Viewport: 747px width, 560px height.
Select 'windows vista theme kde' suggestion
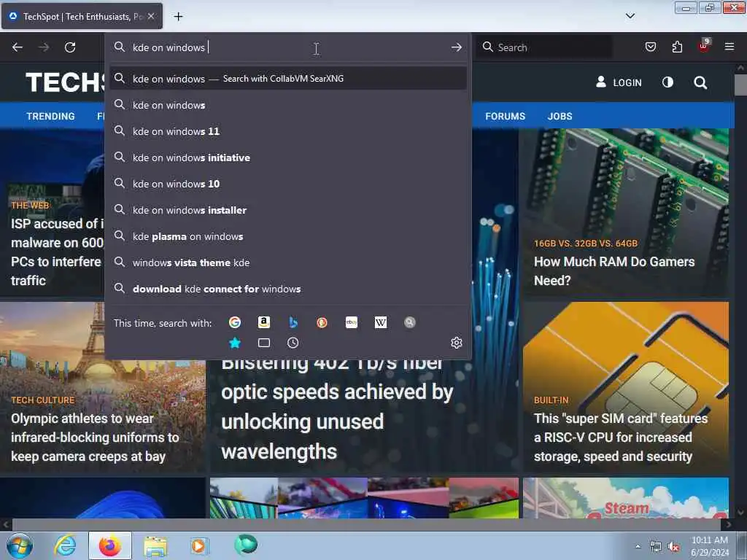pyautogui.click(x=288, y=262)
